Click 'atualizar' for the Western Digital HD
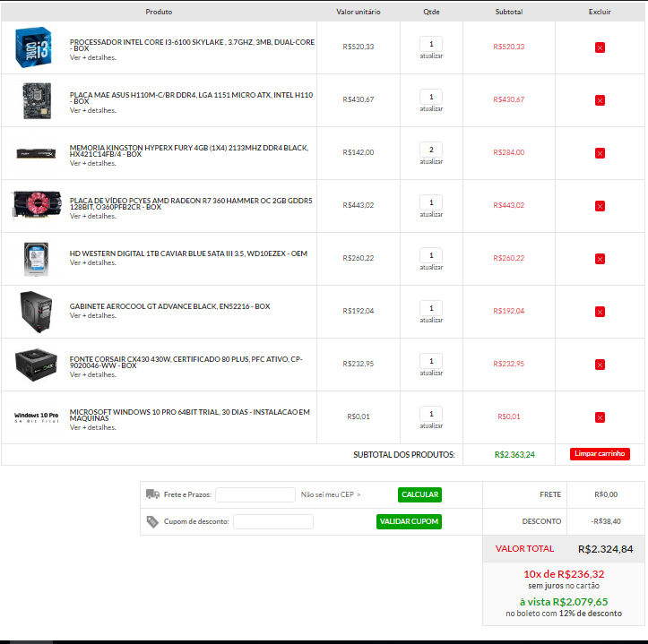Screen dimensions: 648x644 click(x=431, y=267)
